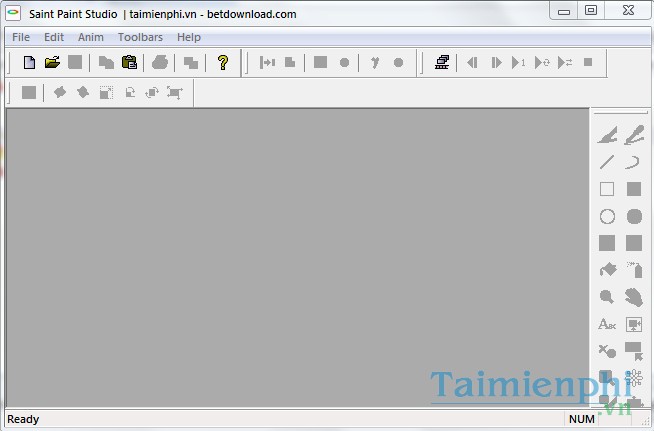Select the magnifier zoom tool
Viewport: 654px width, 431px height.
click(x=607, y=297)
